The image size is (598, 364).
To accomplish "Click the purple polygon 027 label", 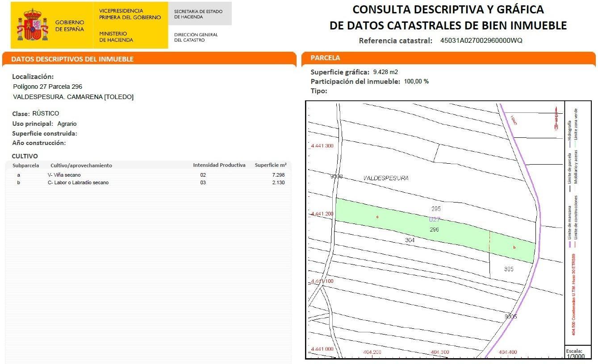I will [435, 219].
